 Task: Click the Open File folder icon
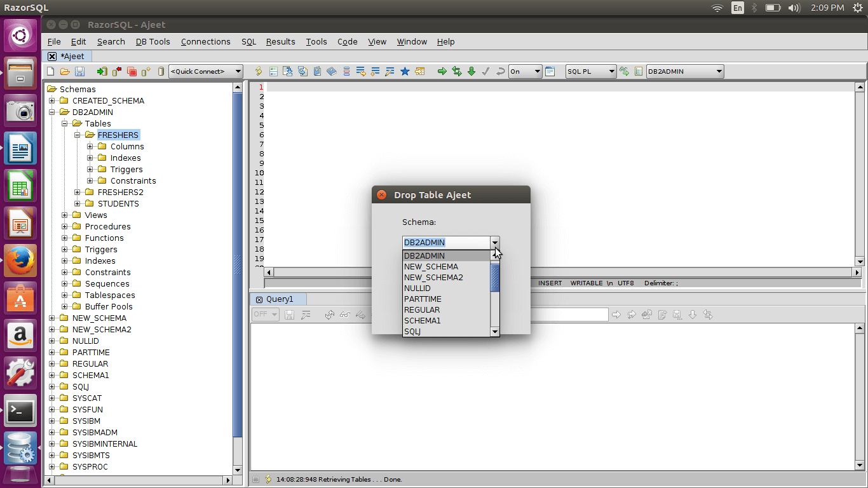coord(65,72)
